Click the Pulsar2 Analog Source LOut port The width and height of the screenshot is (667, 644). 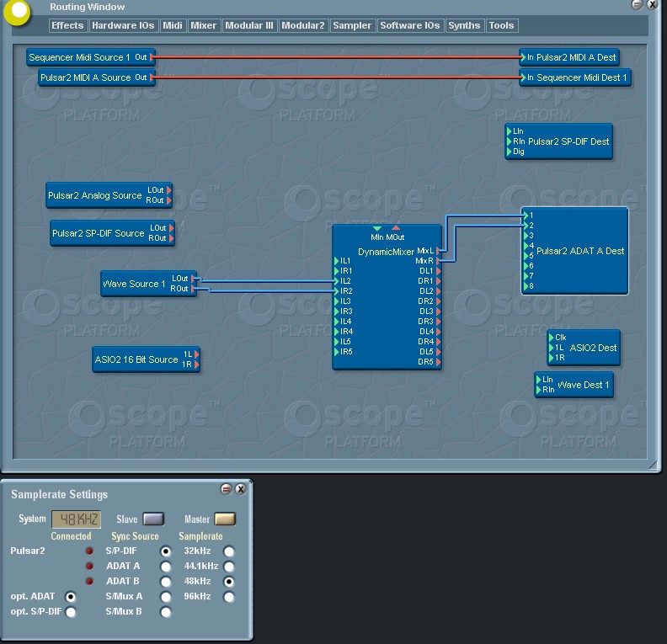pos(169,190)
